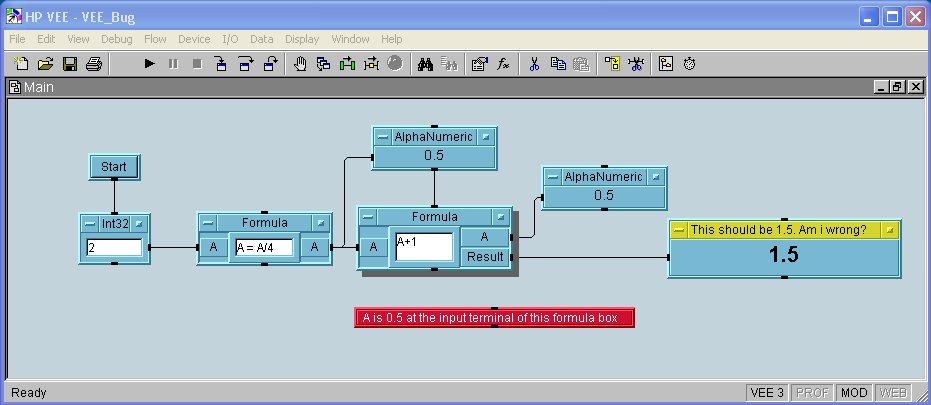Click the scissors Cut icon
The height and width of the screenshot is (405, 931).
(x=534, y=64)
